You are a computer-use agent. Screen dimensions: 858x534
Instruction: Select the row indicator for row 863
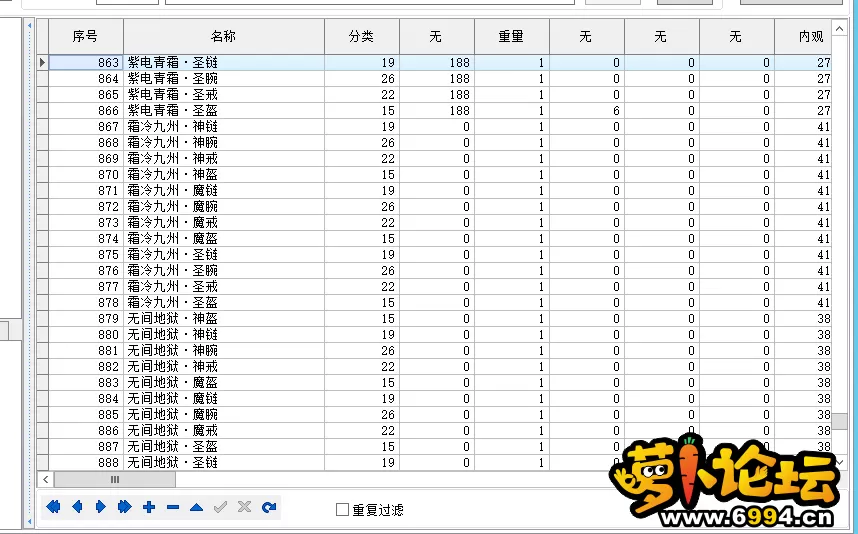tap(43, 62)
